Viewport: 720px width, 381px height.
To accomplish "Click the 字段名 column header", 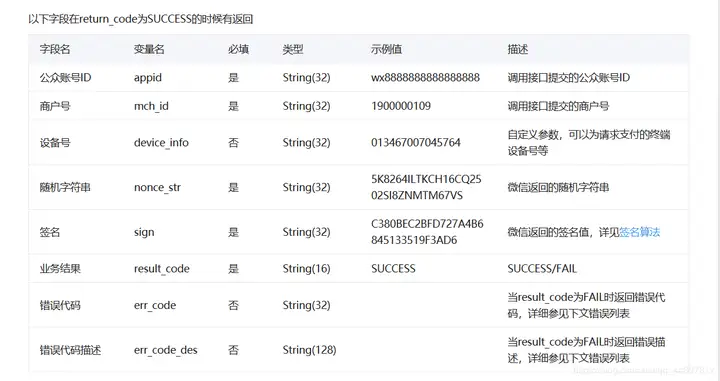I will point(55,49).
